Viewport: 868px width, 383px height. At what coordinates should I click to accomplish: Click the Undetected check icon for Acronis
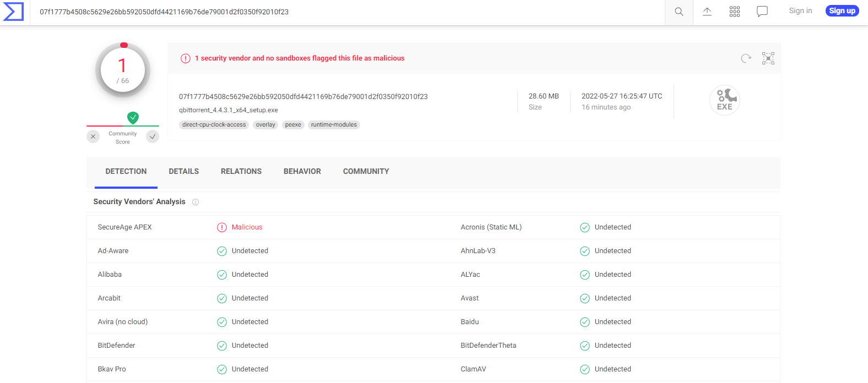tap(585, 227)
